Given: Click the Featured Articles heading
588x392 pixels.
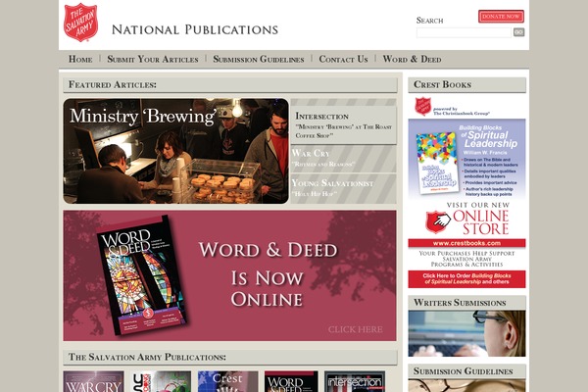Looking at the screenshot, I should (x=112, y=85).
